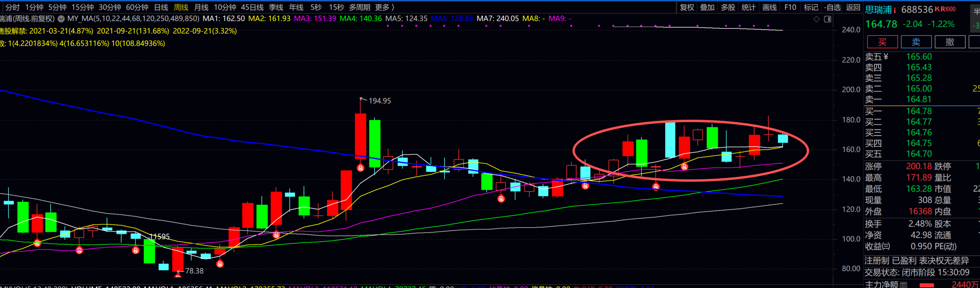Click the 画线 drawing tools button

click(769, 7)
